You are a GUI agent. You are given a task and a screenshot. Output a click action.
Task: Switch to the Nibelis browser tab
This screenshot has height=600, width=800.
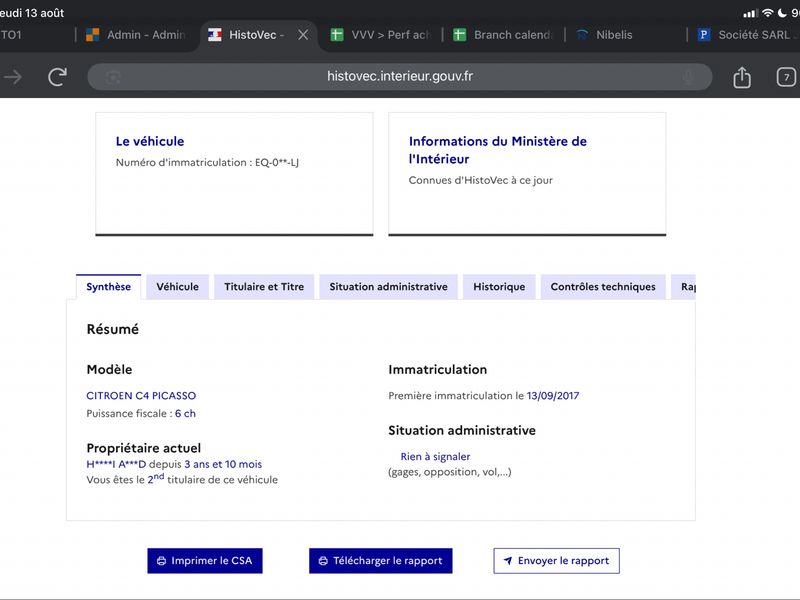[x=626, y=35]
